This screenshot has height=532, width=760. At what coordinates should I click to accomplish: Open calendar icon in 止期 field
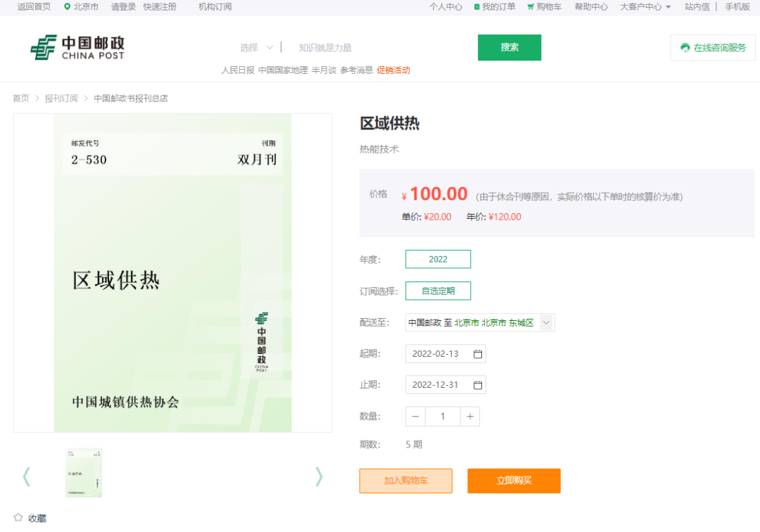(x=478, y=385)
